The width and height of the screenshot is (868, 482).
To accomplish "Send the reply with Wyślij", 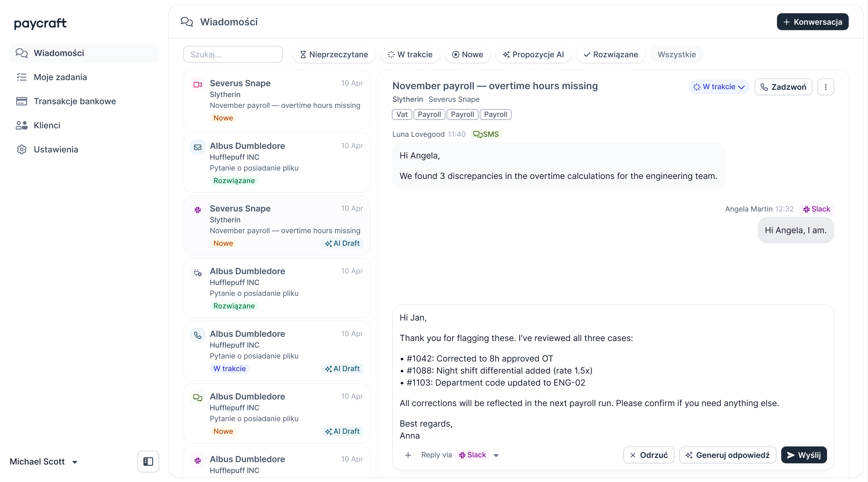I will coord(804,455).
